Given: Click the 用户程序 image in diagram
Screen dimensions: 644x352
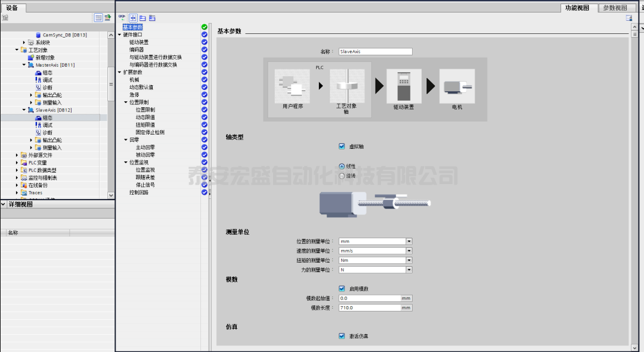Looking at the screenshot, I should coord(293,86).
